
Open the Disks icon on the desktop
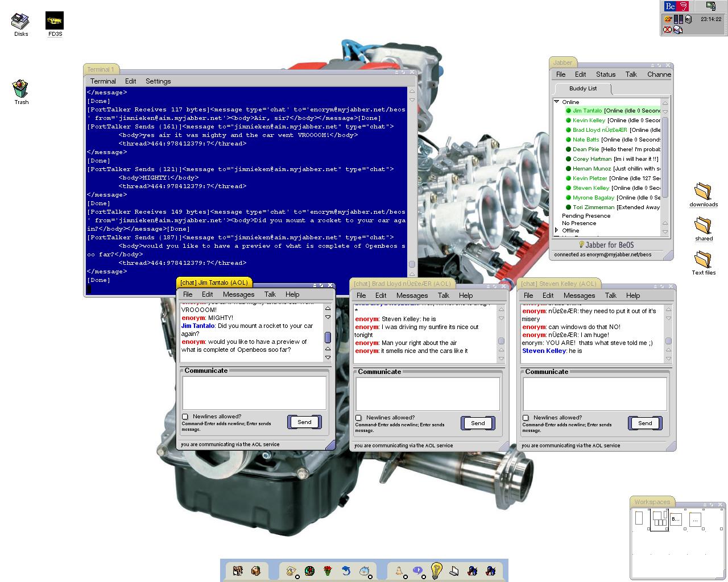21,22
